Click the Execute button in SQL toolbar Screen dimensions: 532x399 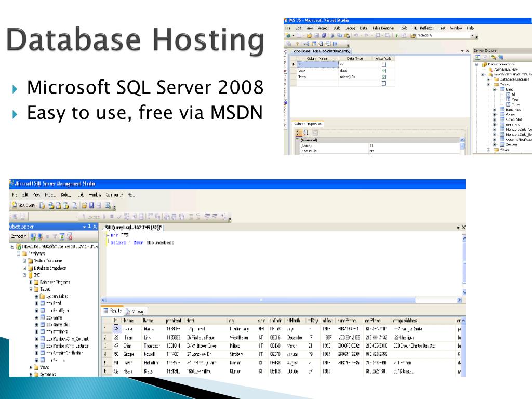pos(91,217)
